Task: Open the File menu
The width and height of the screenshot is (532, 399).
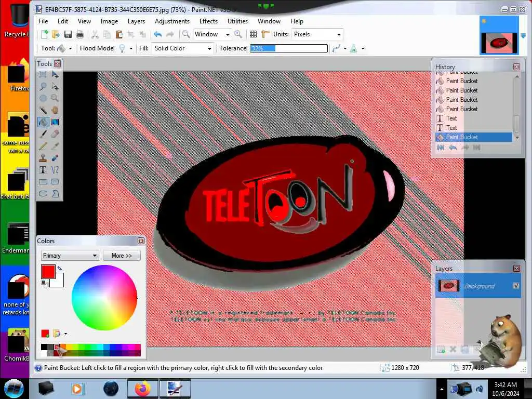Action: (43, 21)
